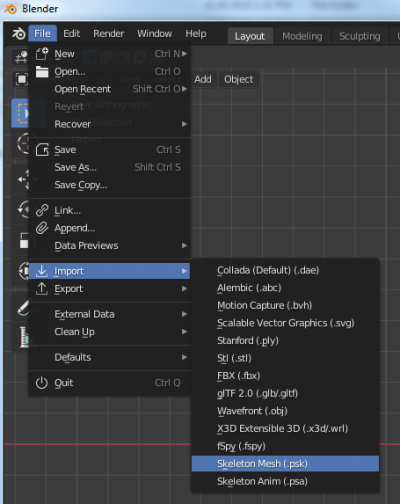This screenshot has height=504, width=400.
Task: Open the Help menu
Action: [196, 34]
